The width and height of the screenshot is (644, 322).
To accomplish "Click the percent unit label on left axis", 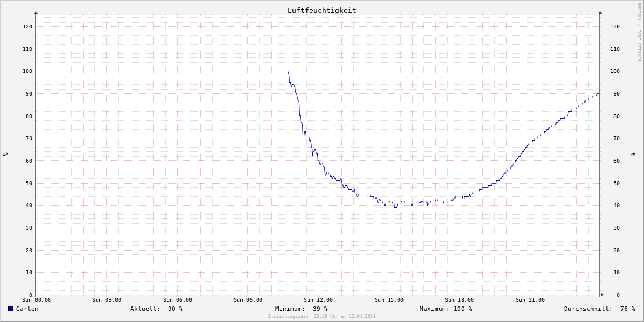I will (5, 154).
